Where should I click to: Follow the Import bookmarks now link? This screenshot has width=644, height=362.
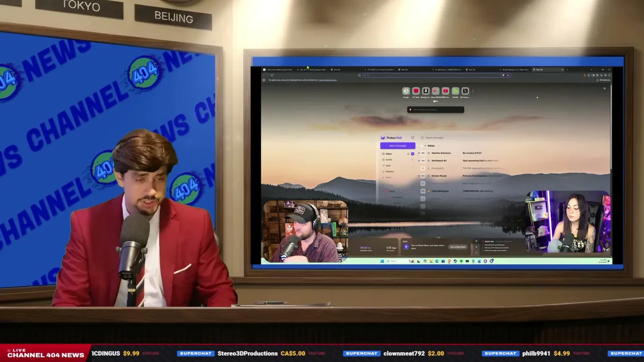tap(328, 80)
